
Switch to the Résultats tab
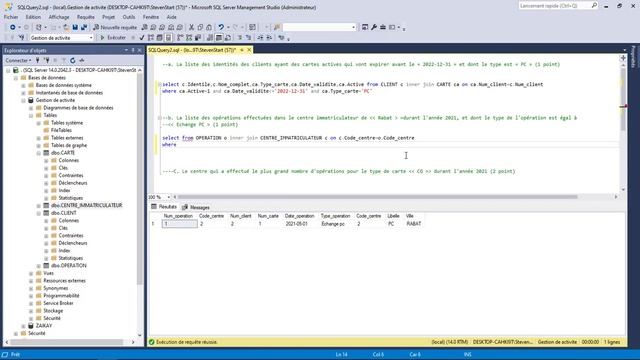pyautogui.click(x=164, y=207)
